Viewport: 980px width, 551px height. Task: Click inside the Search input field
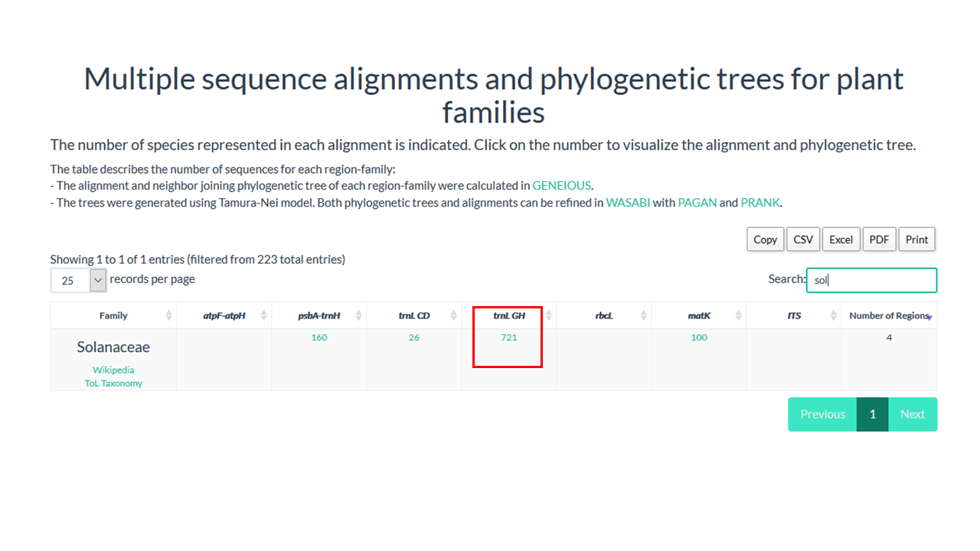click(871, 280)
